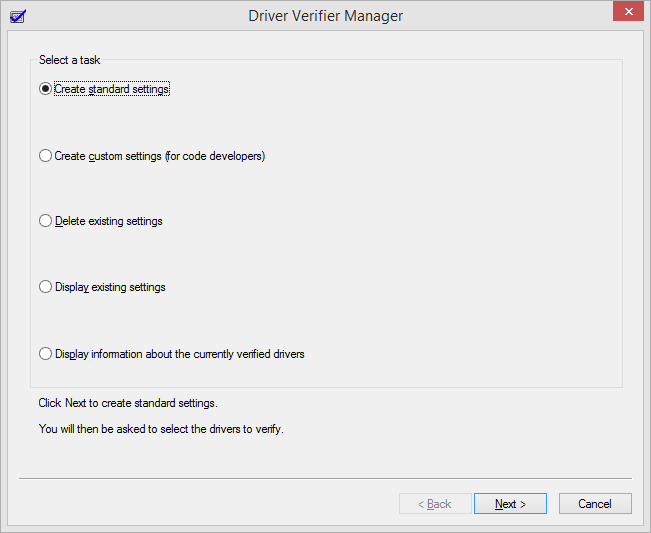
Task: Click the Driver Verifier Manager title bar icon
Action: 16,15
